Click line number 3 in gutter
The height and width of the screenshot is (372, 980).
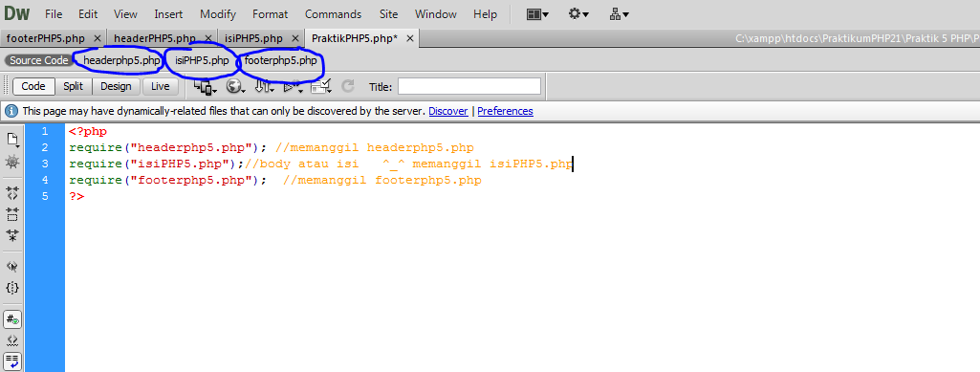click(44, 164)
